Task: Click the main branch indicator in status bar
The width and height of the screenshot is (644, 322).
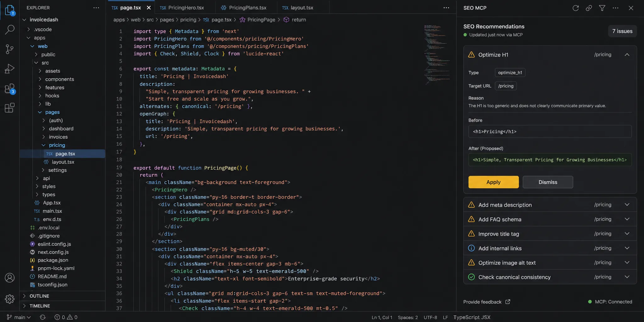Action: 19,317
